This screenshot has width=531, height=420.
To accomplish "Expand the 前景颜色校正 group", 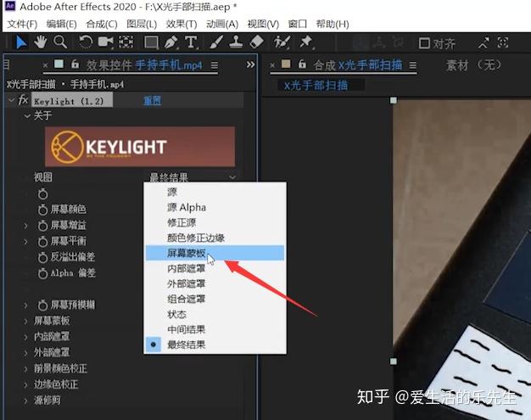I will coord(25,369).
